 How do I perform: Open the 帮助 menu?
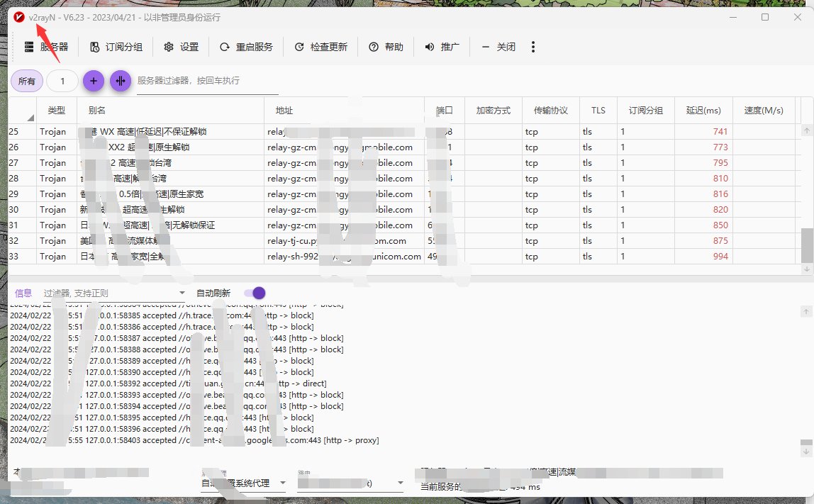[386, 47]
